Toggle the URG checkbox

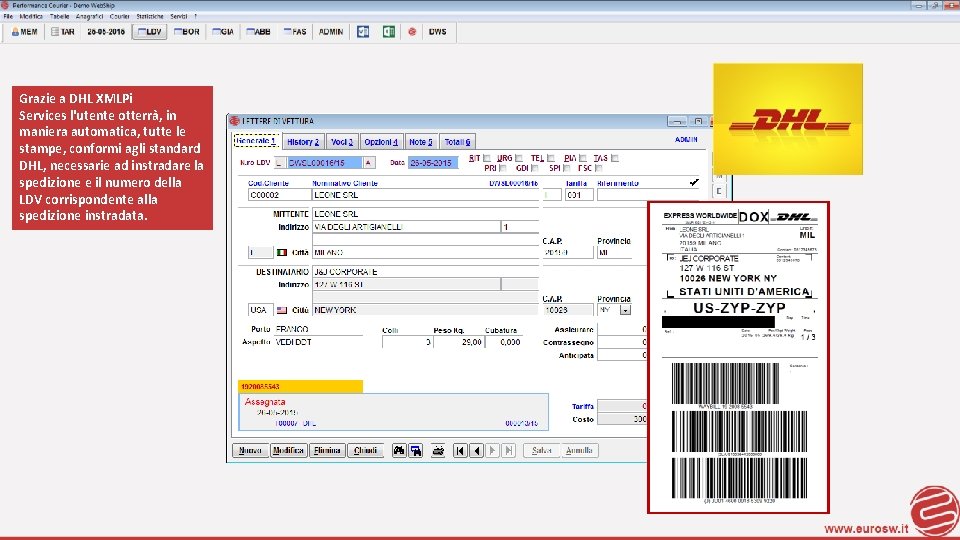click(x=519, y=158)
